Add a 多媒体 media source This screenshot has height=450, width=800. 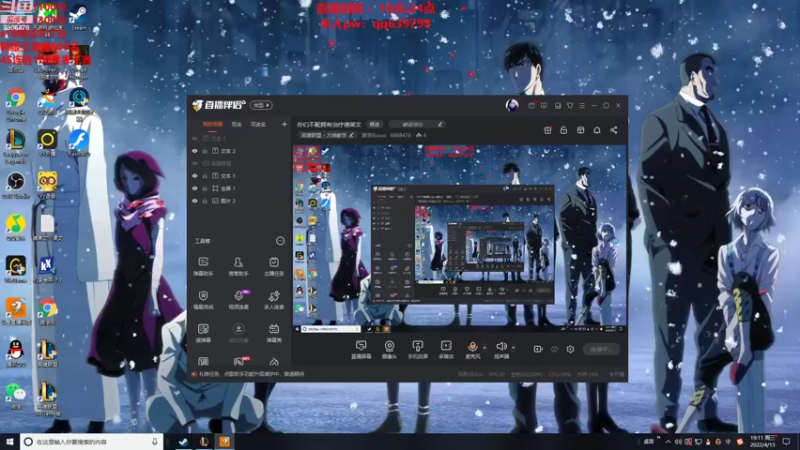pyautogui.click(x=446, y=349)
